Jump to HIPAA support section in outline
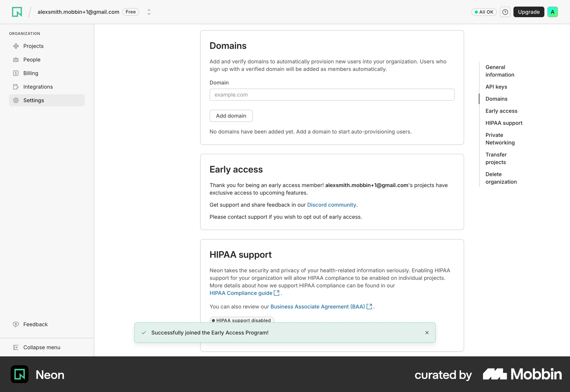570x392 pixels. (x=504, y=123)
